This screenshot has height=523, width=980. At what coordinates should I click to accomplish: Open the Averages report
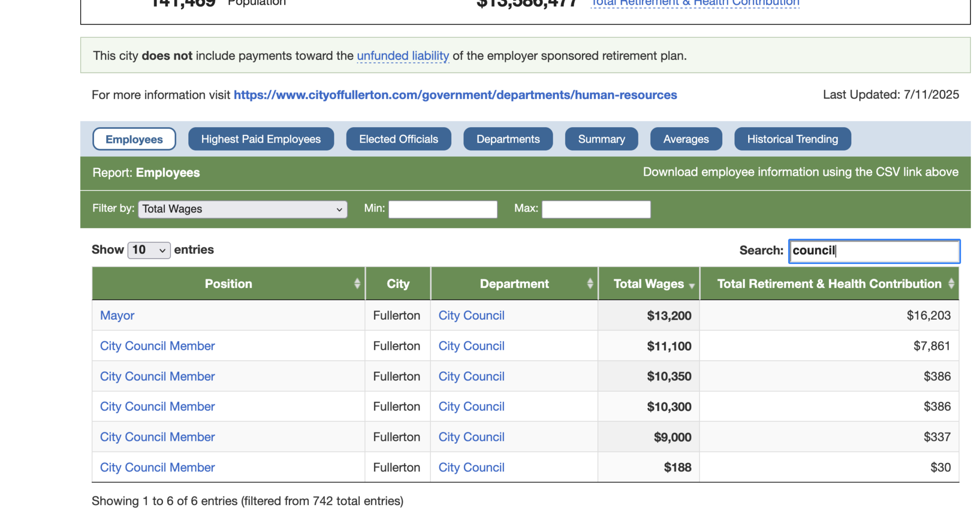pos(685,138)
